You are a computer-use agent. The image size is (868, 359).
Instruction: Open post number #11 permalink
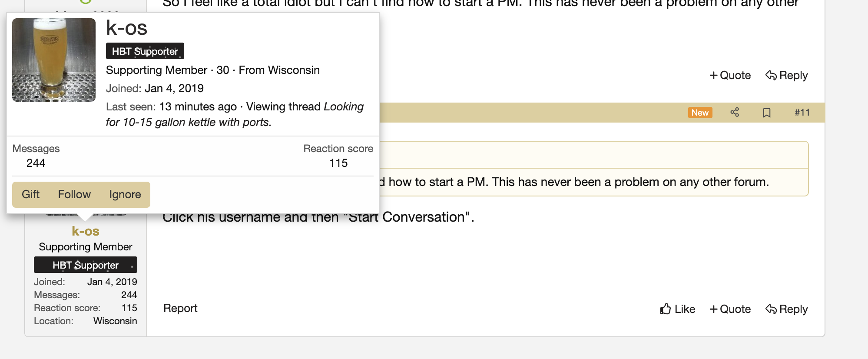pyautogui.click(x=802, y=113)
